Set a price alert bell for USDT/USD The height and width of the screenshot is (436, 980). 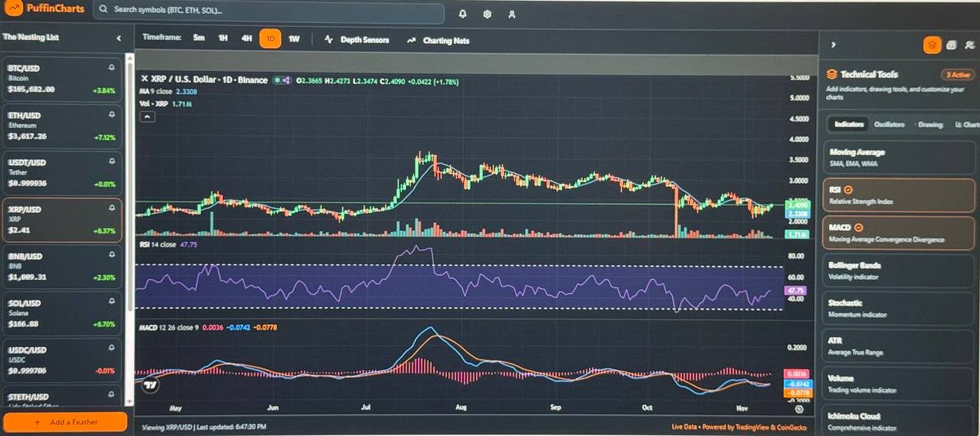(x=111, y=162)
